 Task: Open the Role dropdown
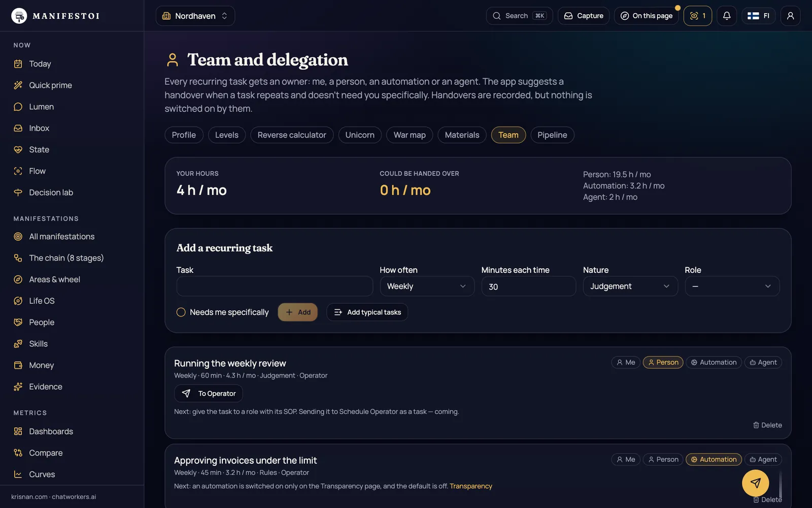732,287
